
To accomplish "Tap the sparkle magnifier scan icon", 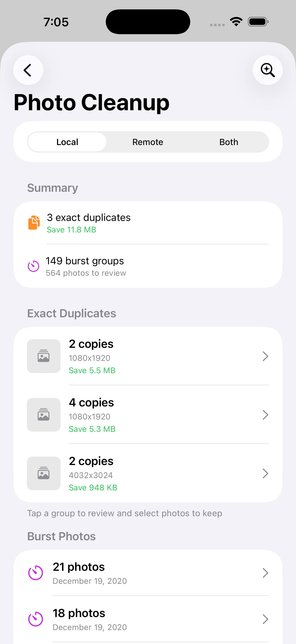I will coord(268,70).
